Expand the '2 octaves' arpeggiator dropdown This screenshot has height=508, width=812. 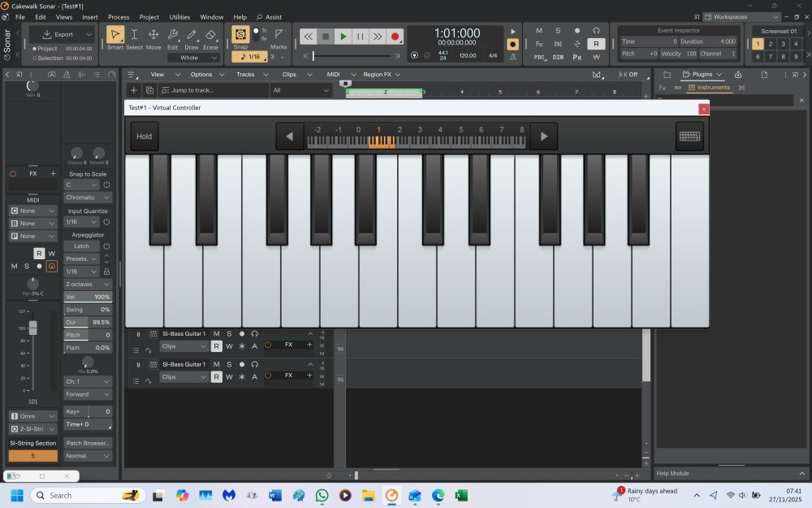click(x=88, y=284)
